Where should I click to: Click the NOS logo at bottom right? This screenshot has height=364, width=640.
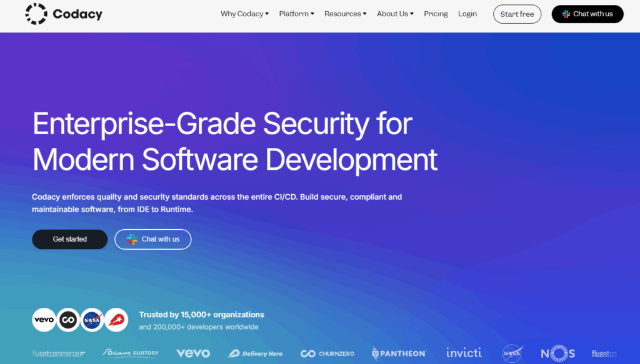pos(557,353)
